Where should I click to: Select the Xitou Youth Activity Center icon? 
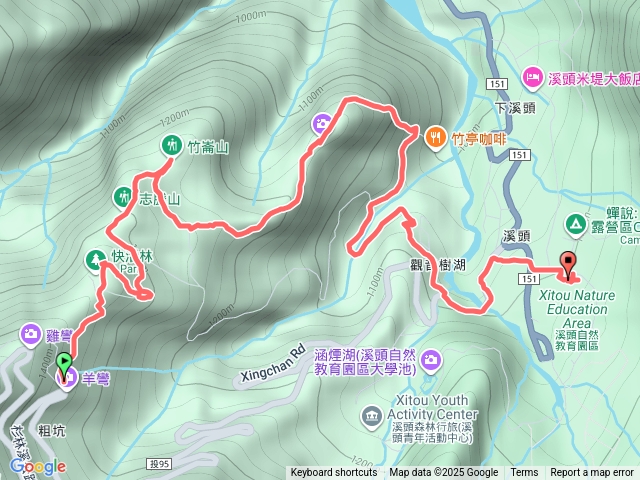click(371, 417)
